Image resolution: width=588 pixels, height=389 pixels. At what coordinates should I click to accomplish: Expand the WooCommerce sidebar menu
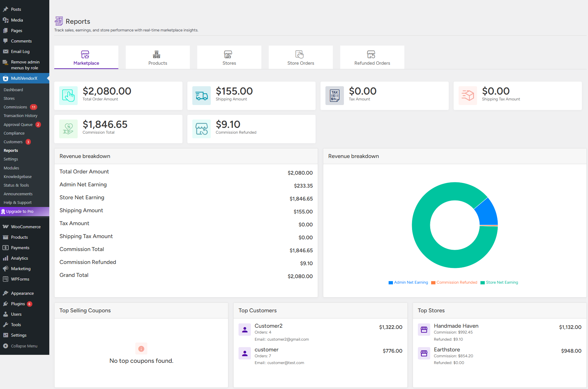[26, 227]
